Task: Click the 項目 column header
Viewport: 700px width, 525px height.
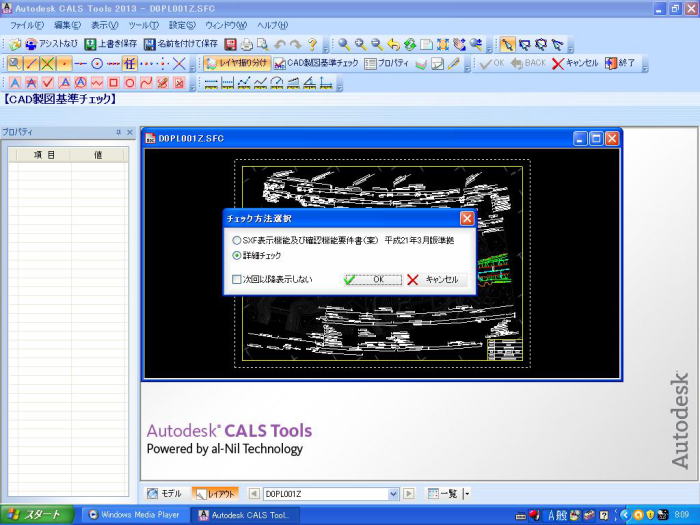Action: pos(44,155)
